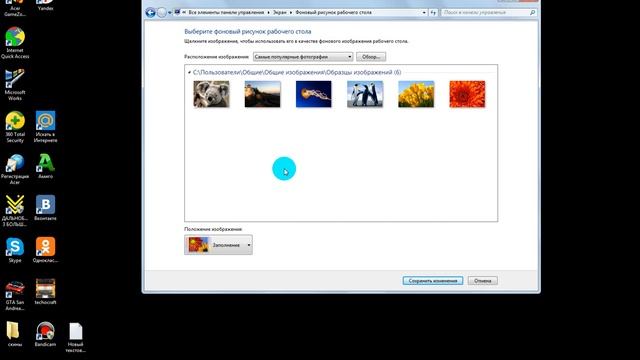Screen dimensions: 640x360
Task: Click the Обзор... browse button
Action: [371, 57]
